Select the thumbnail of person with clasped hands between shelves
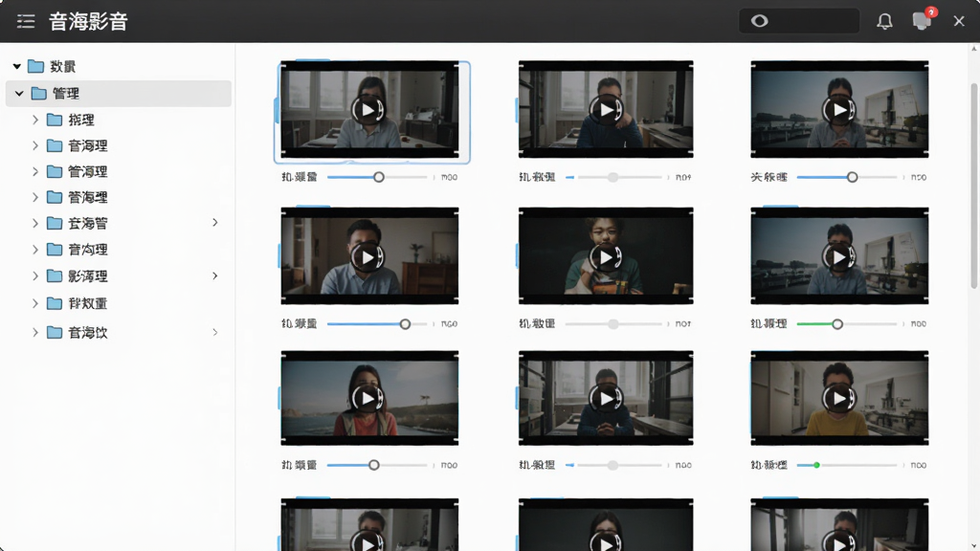980x551 pixels. pos(606,398)
